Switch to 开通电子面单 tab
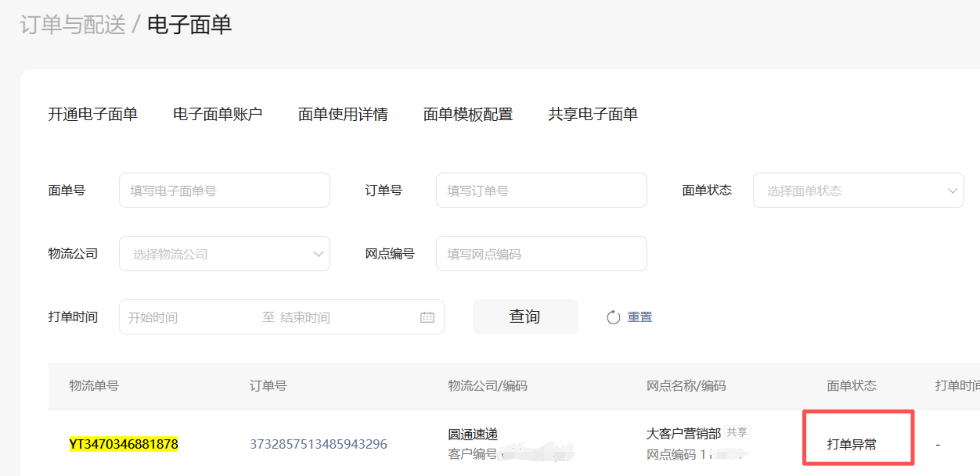The width and height of the screenshot is (980, 476). 92,114
